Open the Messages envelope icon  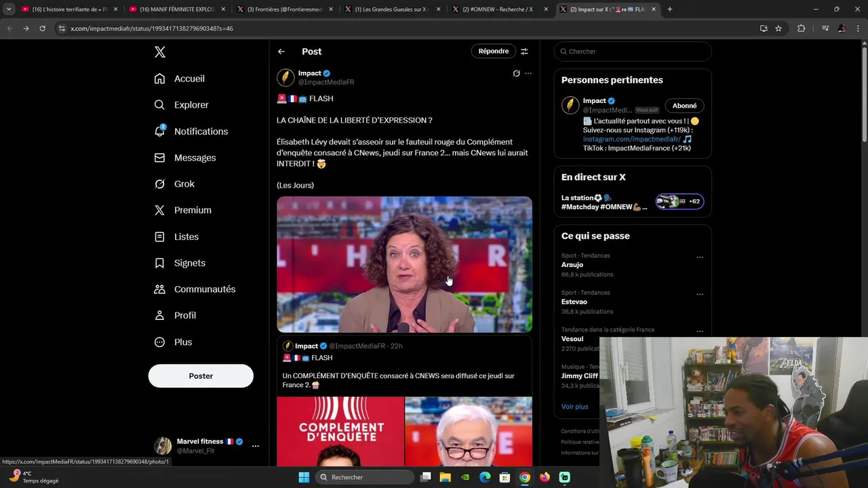(x=159, y=157)
